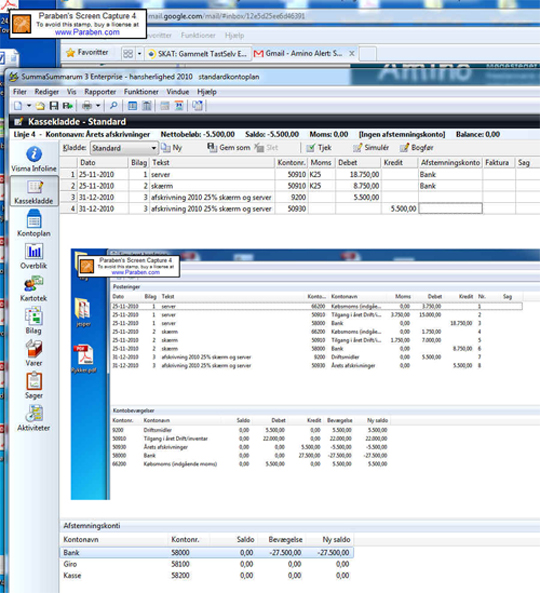Image resolution: width=540 pixels, height=593 pixels.
Task: Click the Tjek button
Action: [x=319, y=148]
